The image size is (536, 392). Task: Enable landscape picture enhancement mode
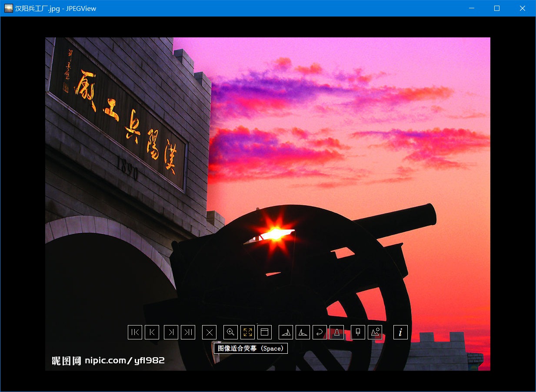(x=375, y=332)
